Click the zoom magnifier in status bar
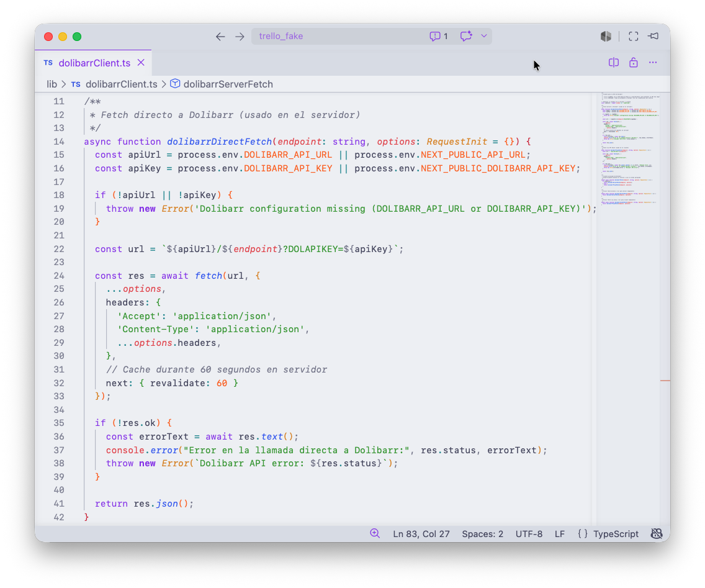The width and height of the screenshot is (705, 588). (x=375, y=533)
